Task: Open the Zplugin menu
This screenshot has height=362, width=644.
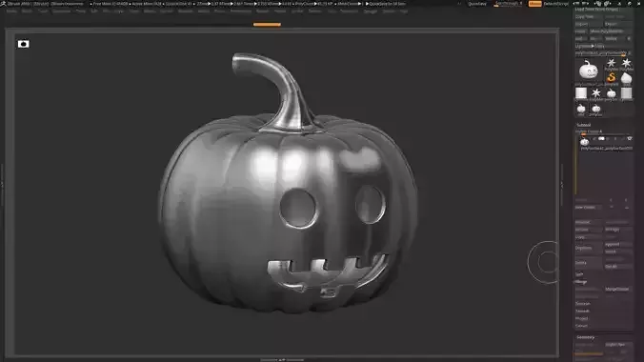Action: 370,11
